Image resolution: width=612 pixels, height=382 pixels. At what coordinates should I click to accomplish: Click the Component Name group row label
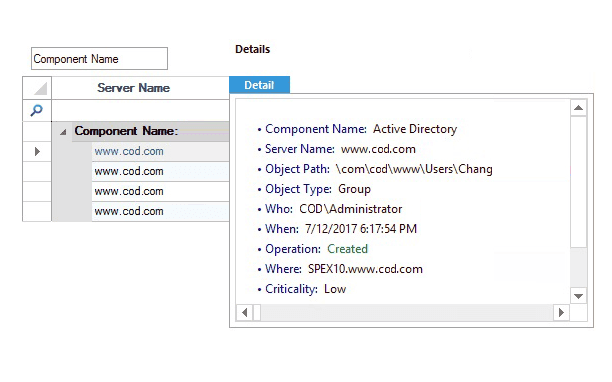pyautogui.click(x=126, y=131)
